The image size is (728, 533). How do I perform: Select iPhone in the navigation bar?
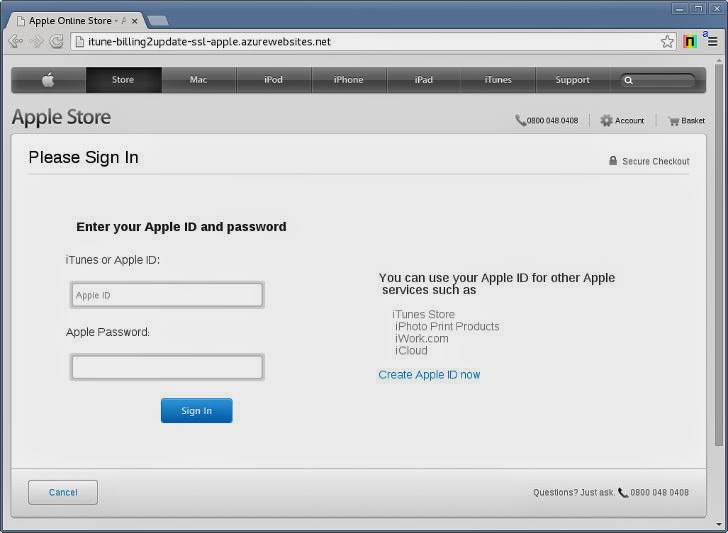[348, 80]
